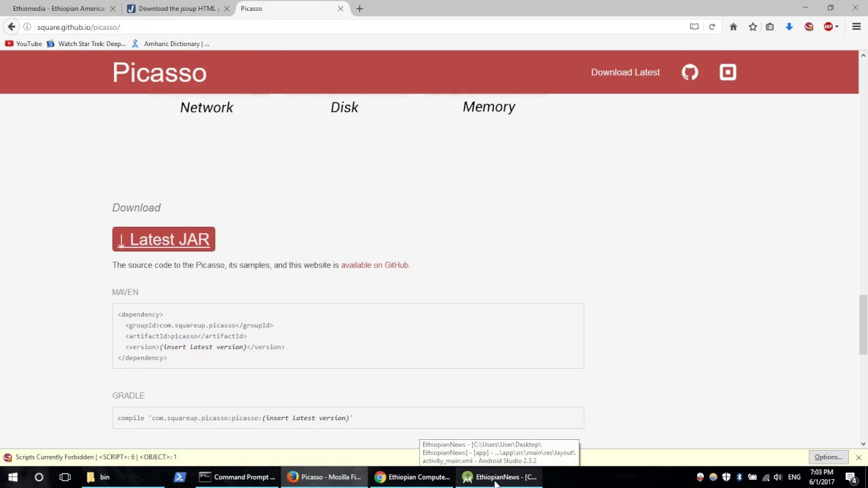Screen dimensions: 868x488
Task: Click inside the Maven dependency code block
Action: click(x=348, y=335)
